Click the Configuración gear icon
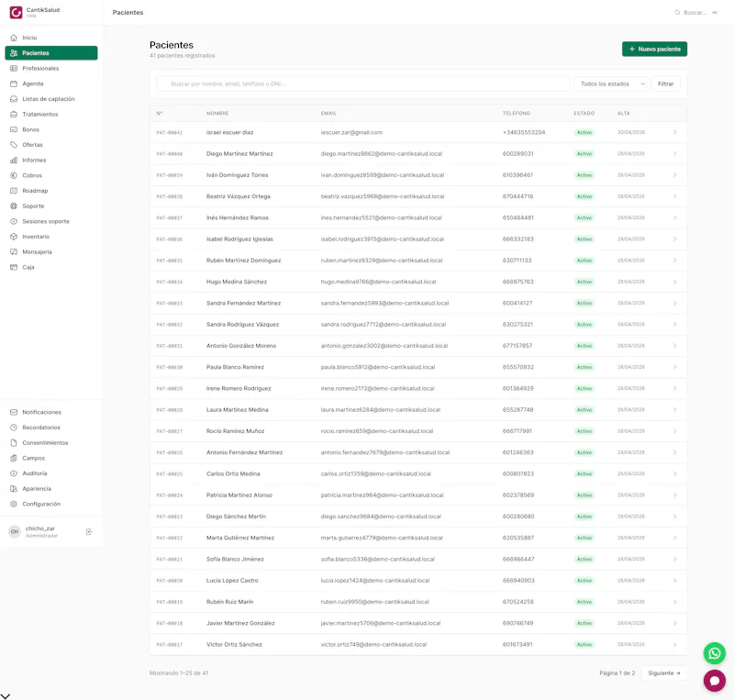The image size is (734, 700). click(14, 504)
